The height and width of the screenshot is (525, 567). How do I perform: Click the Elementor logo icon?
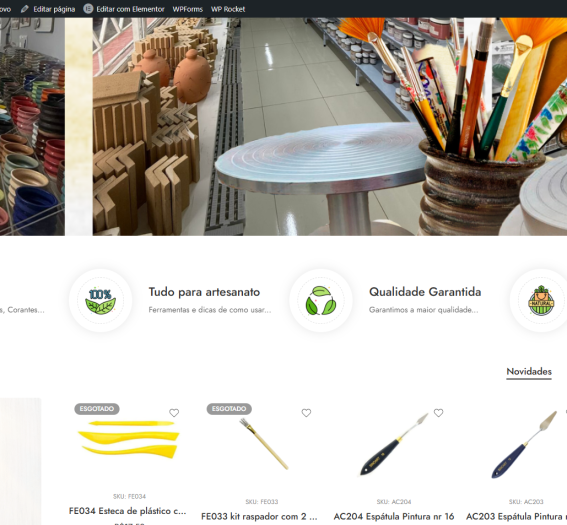point(88,9)
